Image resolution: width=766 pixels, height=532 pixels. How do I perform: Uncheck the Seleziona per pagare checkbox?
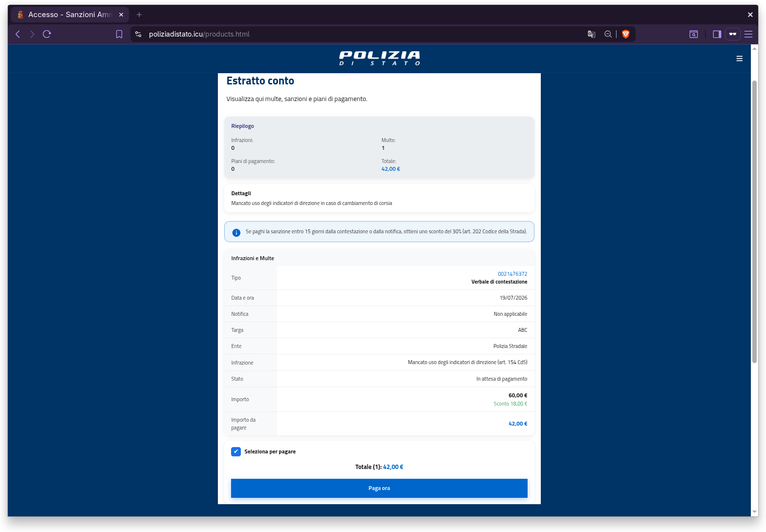point(236,451)
